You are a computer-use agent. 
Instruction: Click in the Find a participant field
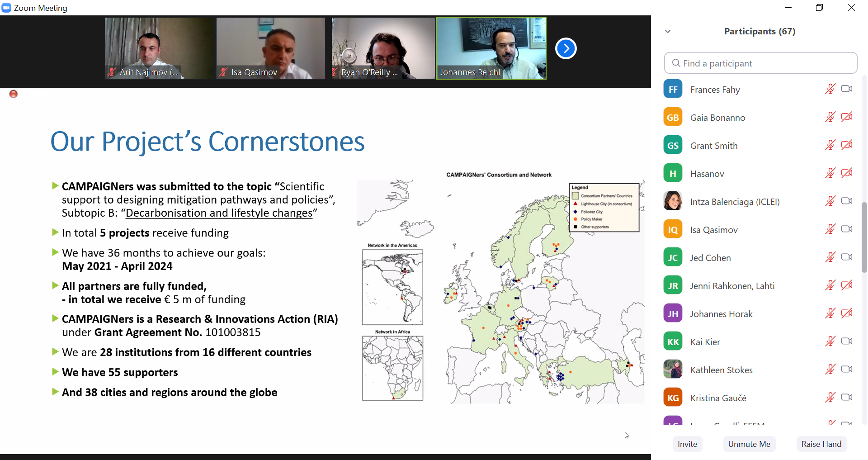[761, 63]
